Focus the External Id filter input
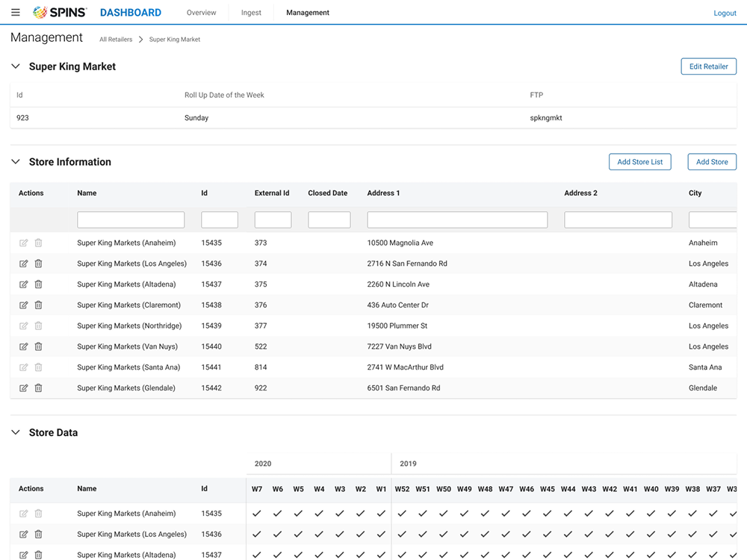The height and width of the screenshot is (560, 747). coord(273,220)
